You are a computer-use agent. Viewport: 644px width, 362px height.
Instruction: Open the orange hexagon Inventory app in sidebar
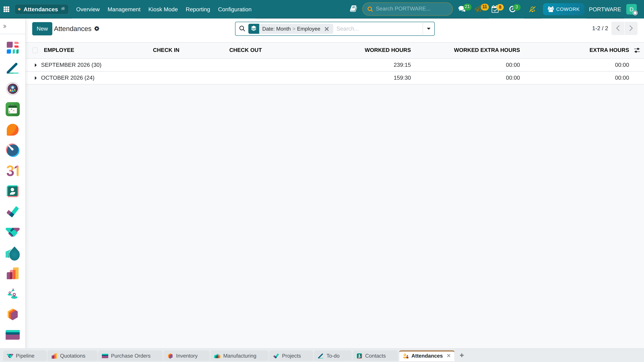point(12,314)
